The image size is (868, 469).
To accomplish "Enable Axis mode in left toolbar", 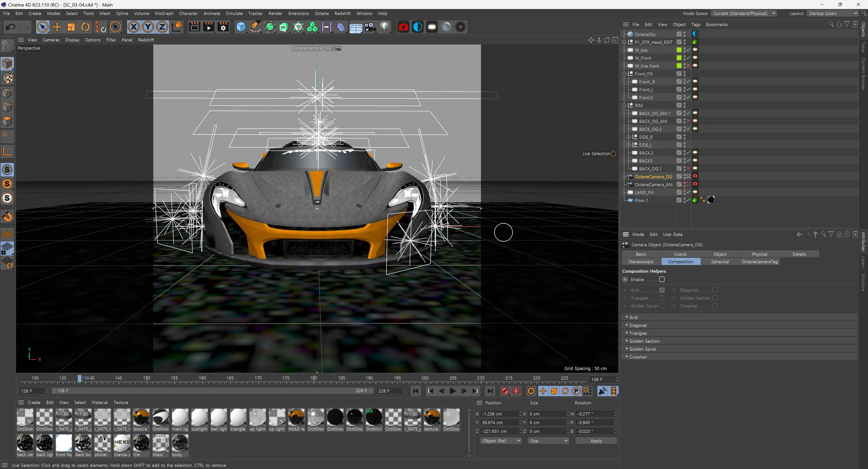I will (7, 151).
